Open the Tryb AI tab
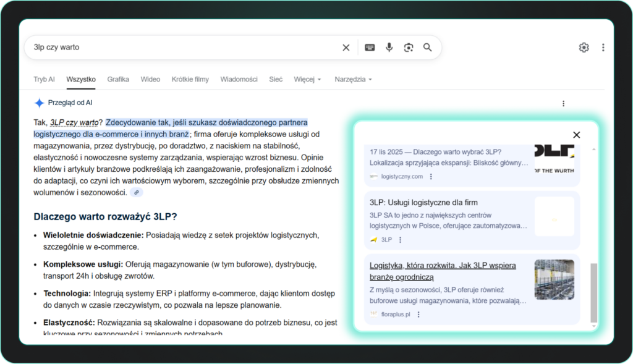 pyautogui.click(x=44, y=79)
